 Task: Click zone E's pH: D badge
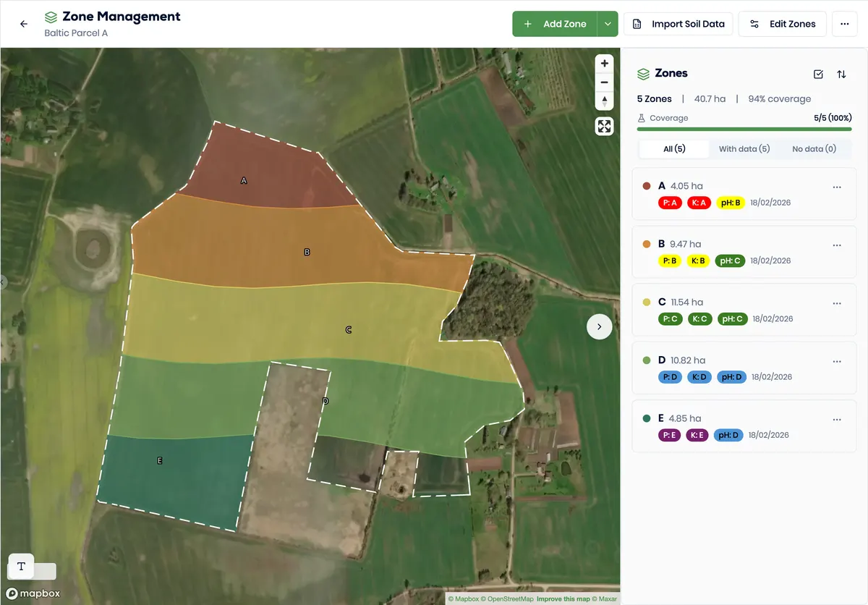tap(728, 436)
